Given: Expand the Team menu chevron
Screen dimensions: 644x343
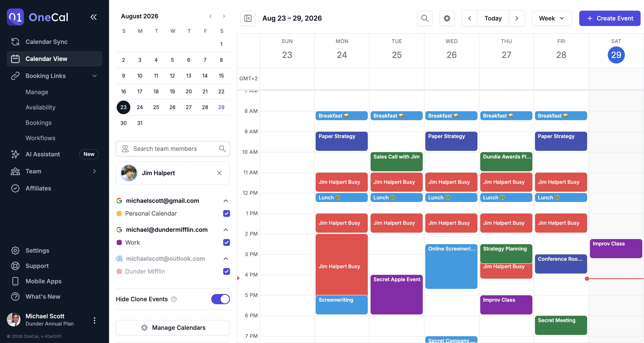Looking at the screenshot, I should click(95, 171).
